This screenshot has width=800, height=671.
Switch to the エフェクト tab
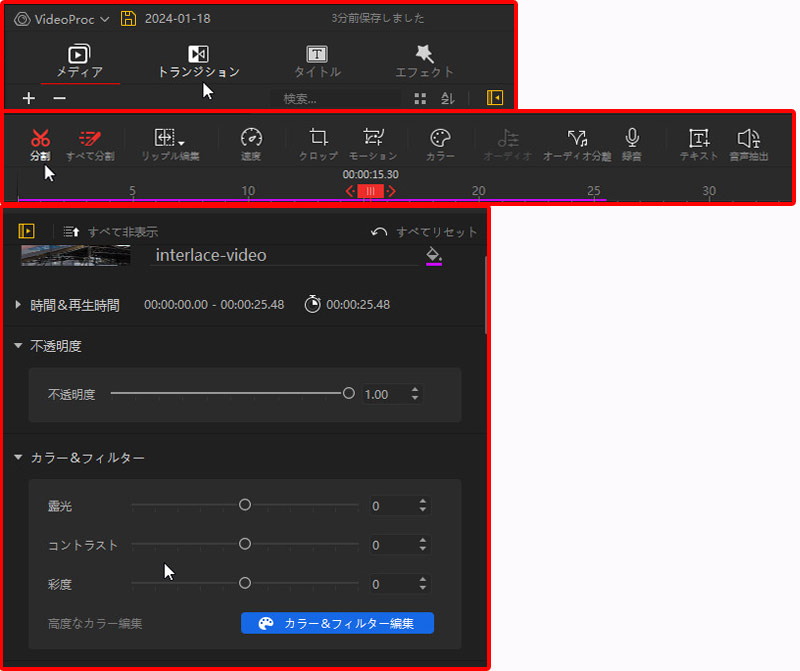click(424, 60)
